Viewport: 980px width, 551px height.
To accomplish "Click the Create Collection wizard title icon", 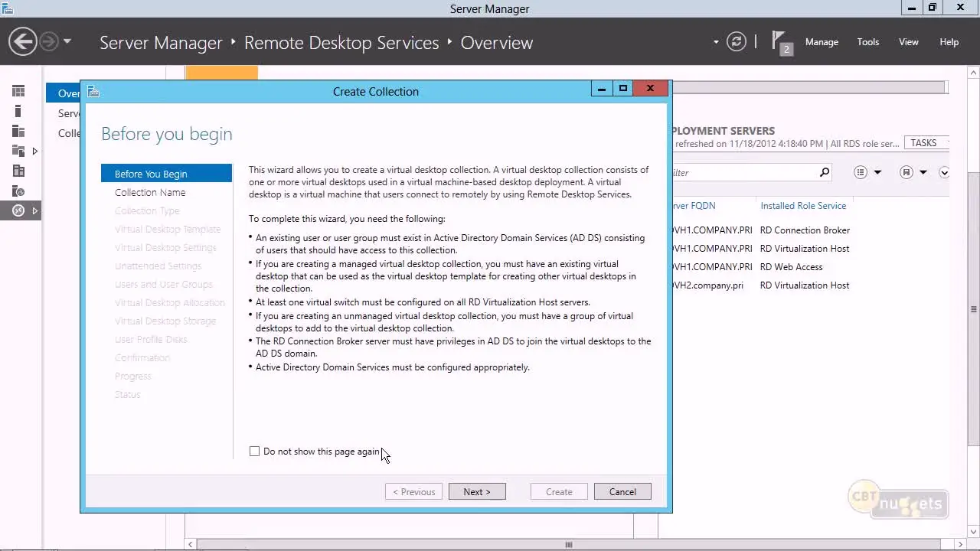I will click(93, 91).
